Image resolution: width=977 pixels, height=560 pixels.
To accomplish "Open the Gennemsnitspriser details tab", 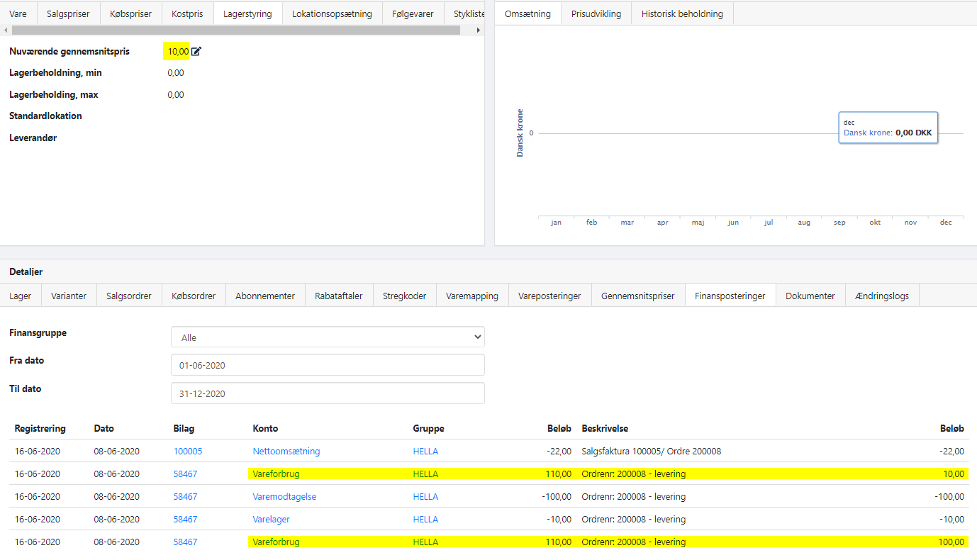I will [x=638, y=296].
